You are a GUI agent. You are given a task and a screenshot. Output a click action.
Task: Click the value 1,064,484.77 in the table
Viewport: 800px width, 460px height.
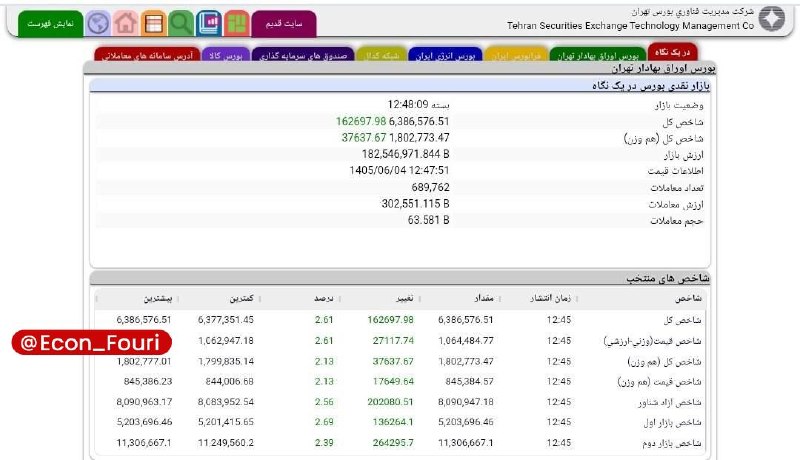click(x=466, y=340)
